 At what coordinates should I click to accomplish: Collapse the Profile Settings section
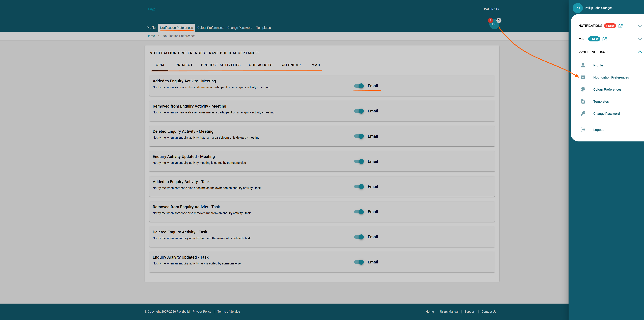pyautogui.click(x=639, y=52)
